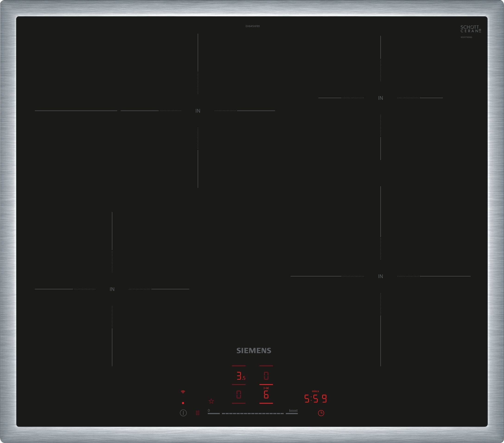The width and height of the screenshot is (504, 443).
Task: Set power slider to the boost segment
Action: 292,413
